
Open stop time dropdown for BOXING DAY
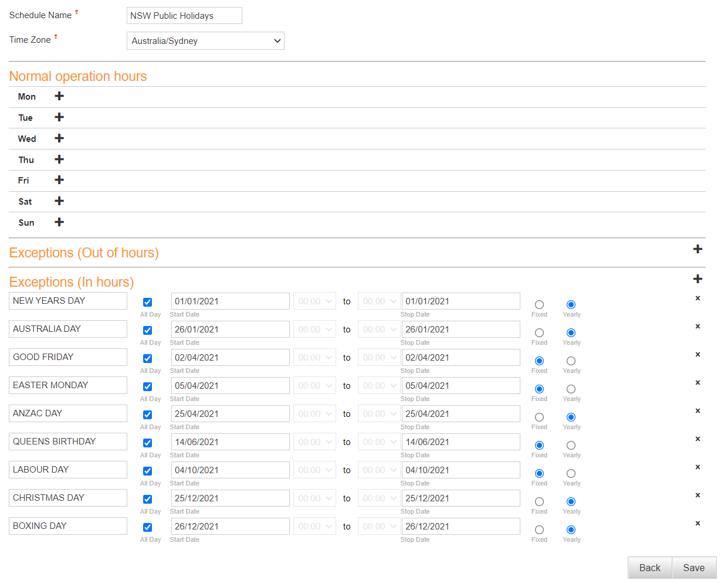pos(379,527)
